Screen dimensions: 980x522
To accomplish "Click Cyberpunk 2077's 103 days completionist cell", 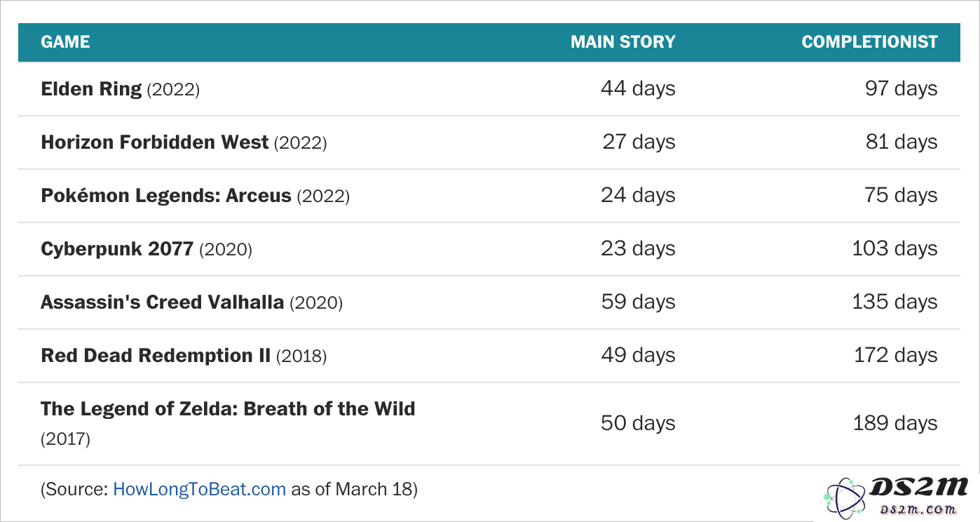I will 894,249.
